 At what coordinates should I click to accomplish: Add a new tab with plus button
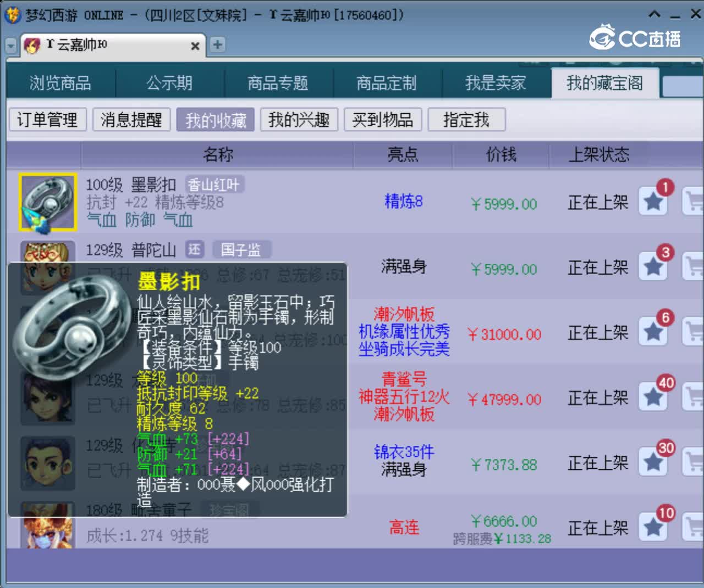click(x=218, y=45)
